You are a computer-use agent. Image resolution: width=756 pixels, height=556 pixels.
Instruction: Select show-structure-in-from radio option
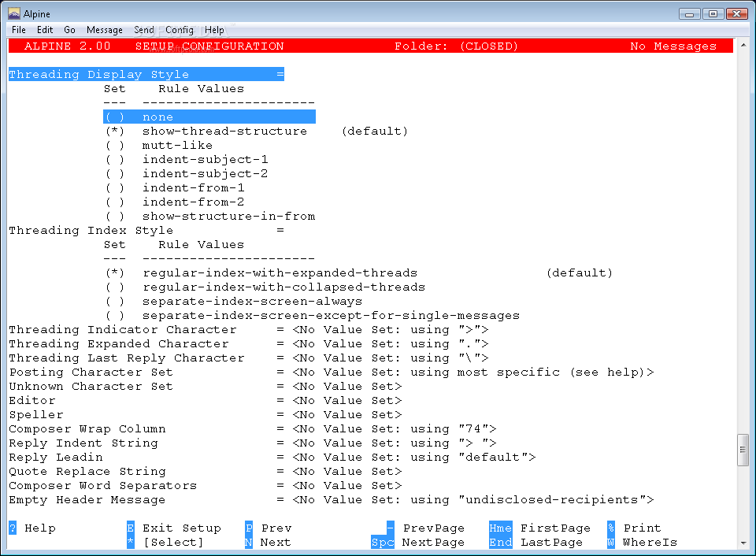point(115,216)
